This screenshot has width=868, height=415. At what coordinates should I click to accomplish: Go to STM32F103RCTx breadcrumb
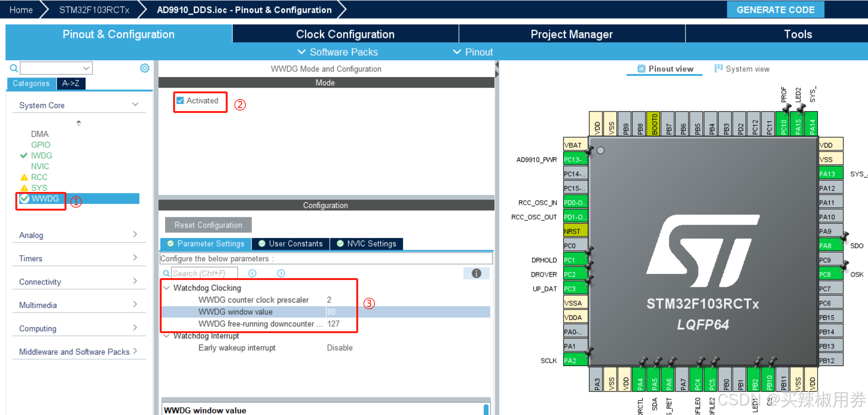(x=94, y=10)
